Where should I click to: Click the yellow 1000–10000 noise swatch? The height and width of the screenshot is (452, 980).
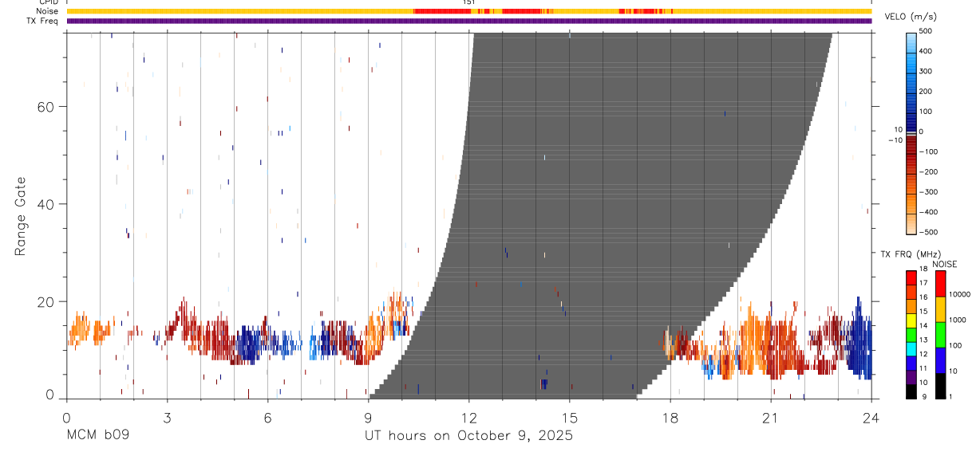tap(941, 309)
